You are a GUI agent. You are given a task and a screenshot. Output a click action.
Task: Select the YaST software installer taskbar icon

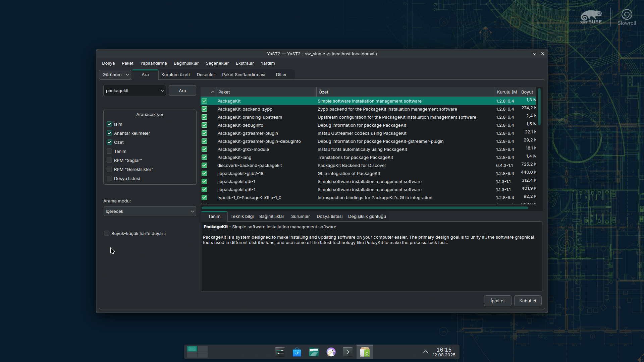pos(365,352)
